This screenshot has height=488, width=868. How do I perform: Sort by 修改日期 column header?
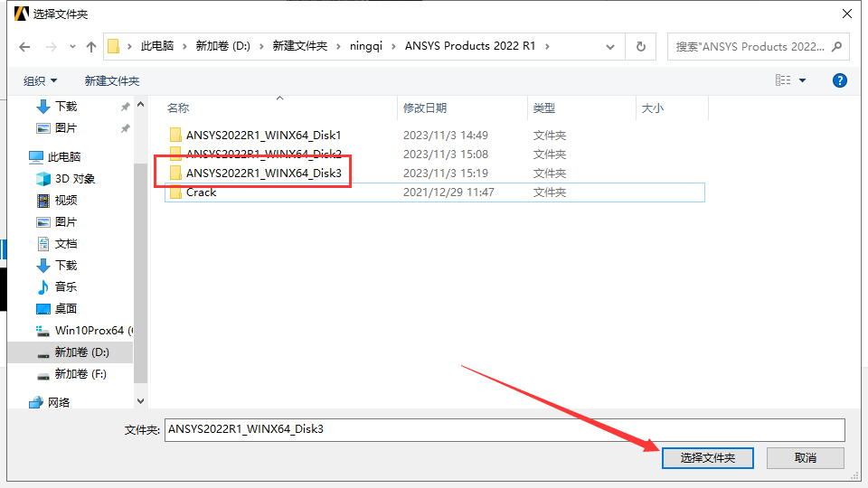click(x=425, y=108)
